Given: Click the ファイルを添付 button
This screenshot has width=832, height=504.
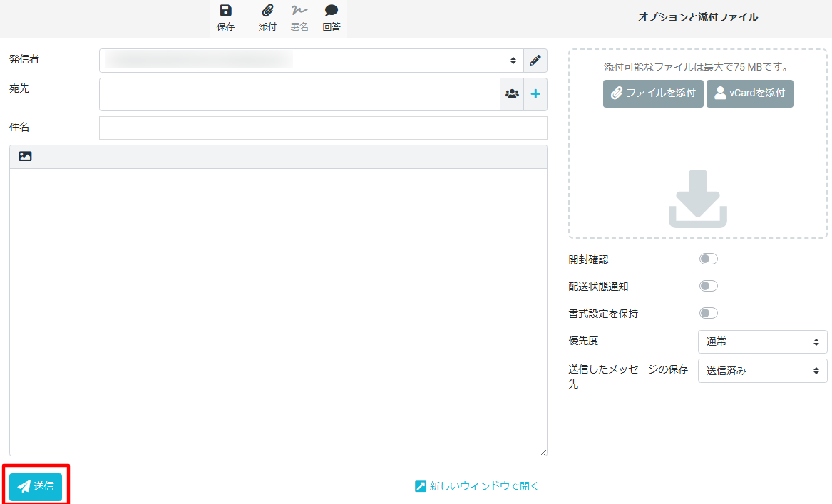Looking at the screenshot, I should [653, 93].
